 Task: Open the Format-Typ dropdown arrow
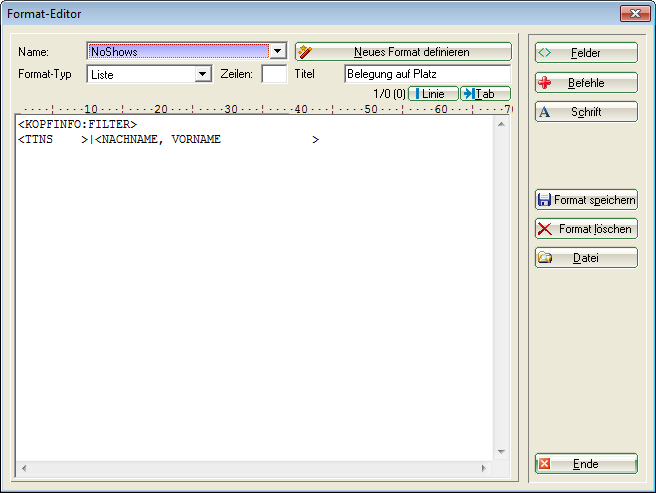[x=203, y=74]
